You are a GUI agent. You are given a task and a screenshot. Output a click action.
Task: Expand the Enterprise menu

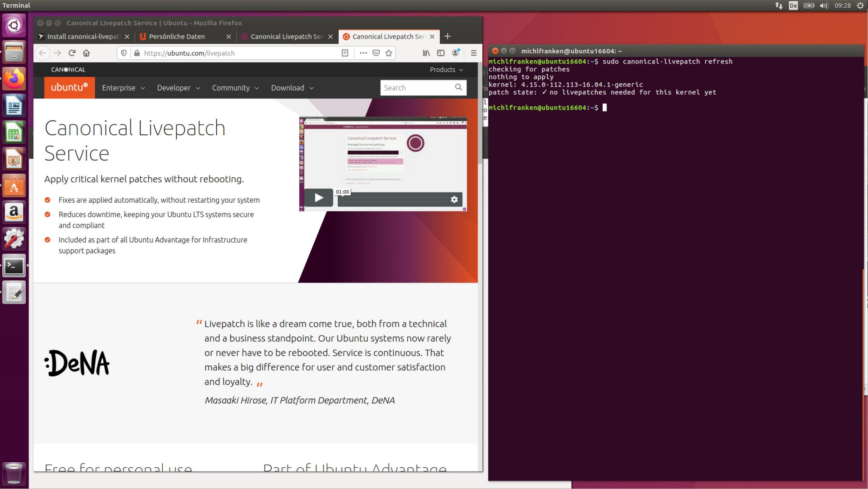tap(123, 88)
